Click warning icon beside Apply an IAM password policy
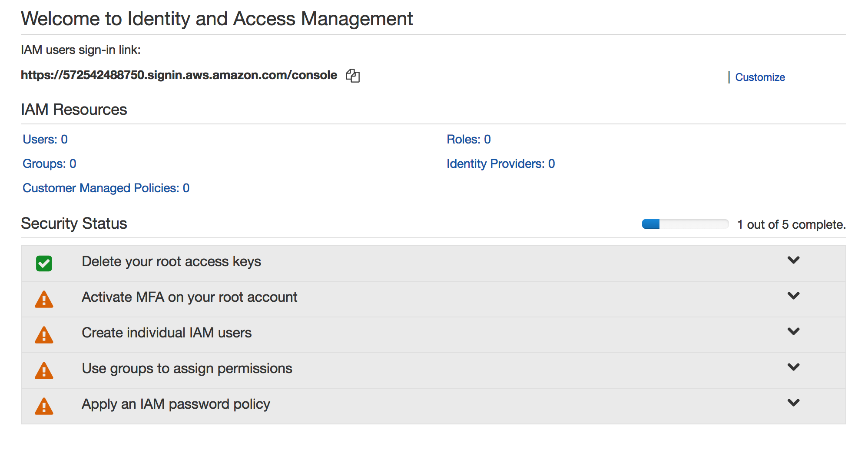868x467 pixels. [x=44, y=406]
